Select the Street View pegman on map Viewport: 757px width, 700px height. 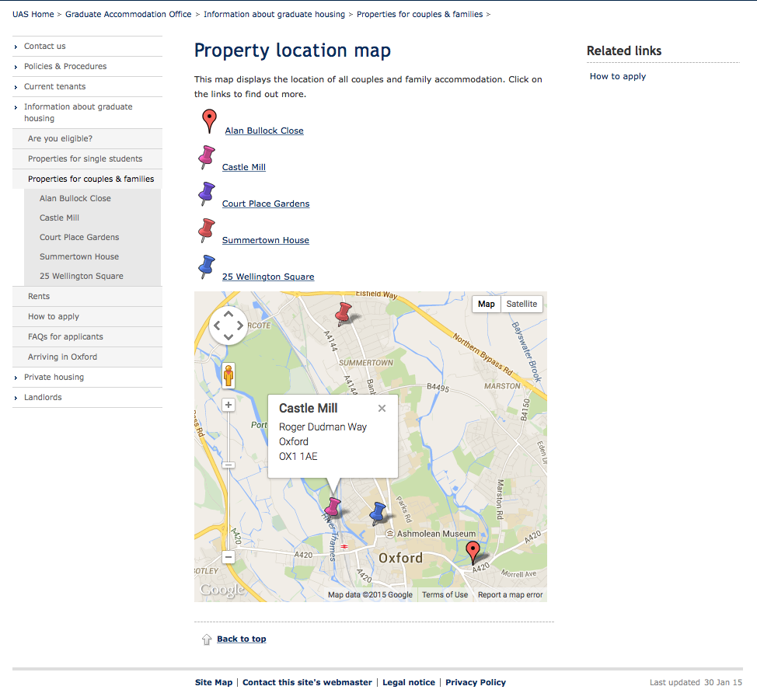click(x=228, y=376)
